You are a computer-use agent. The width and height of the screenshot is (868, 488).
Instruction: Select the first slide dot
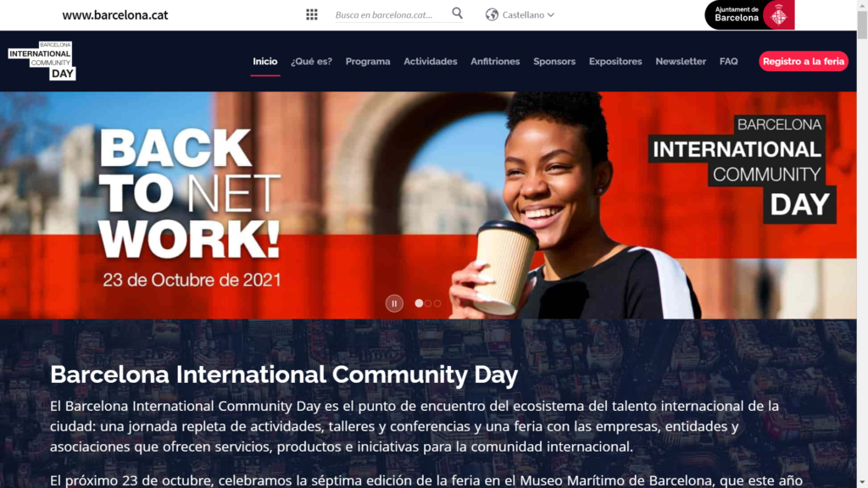[x=419, y=303]
